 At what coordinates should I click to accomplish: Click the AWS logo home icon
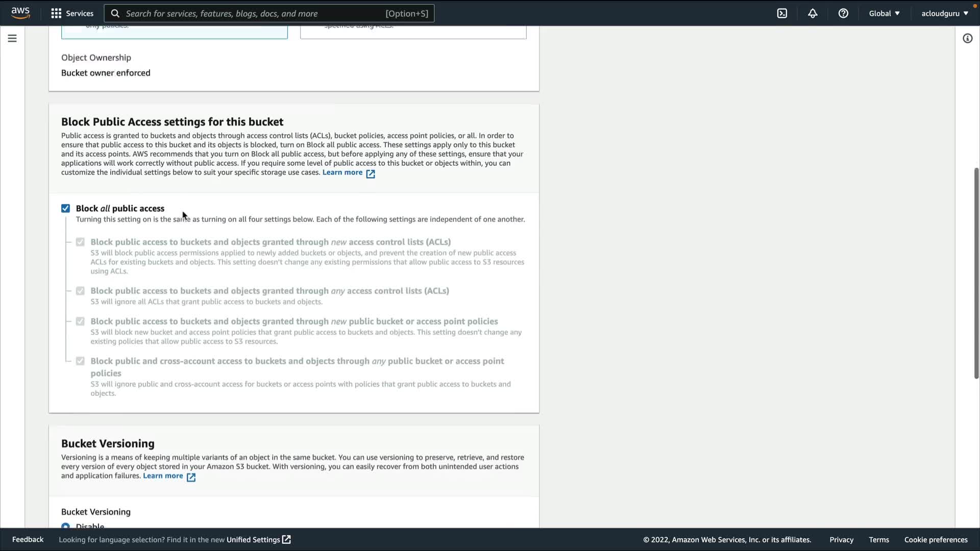[20, 13]
